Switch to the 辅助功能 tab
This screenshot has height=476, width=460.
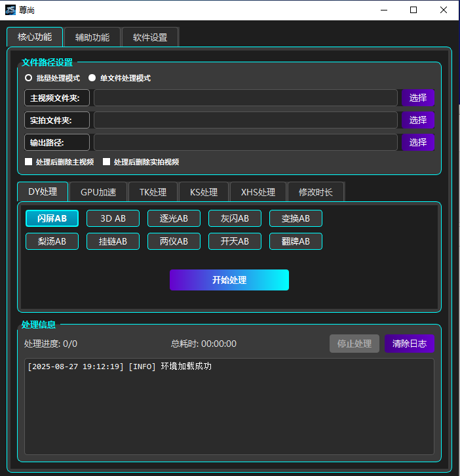click(92, 37)
